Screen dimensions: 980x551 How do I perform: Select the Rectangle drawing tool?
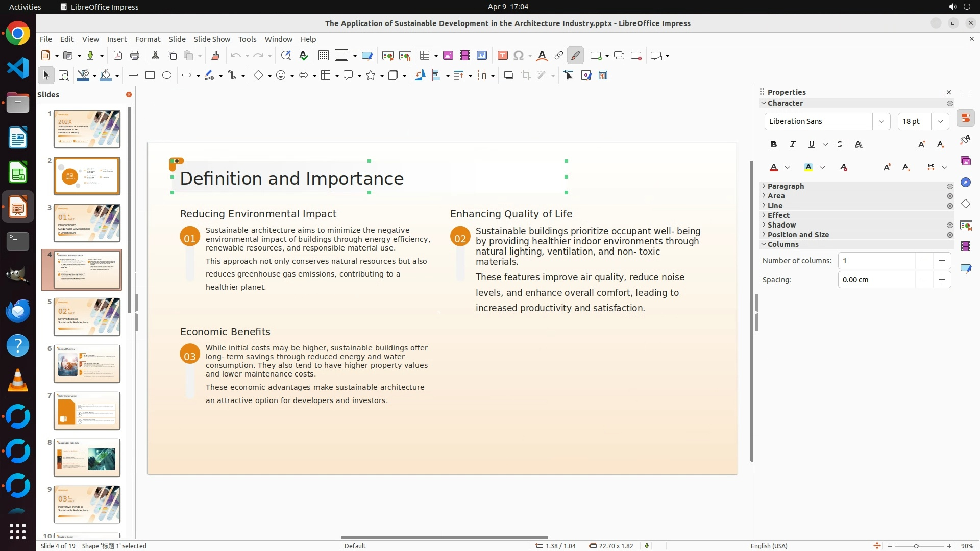click(150, 76)
